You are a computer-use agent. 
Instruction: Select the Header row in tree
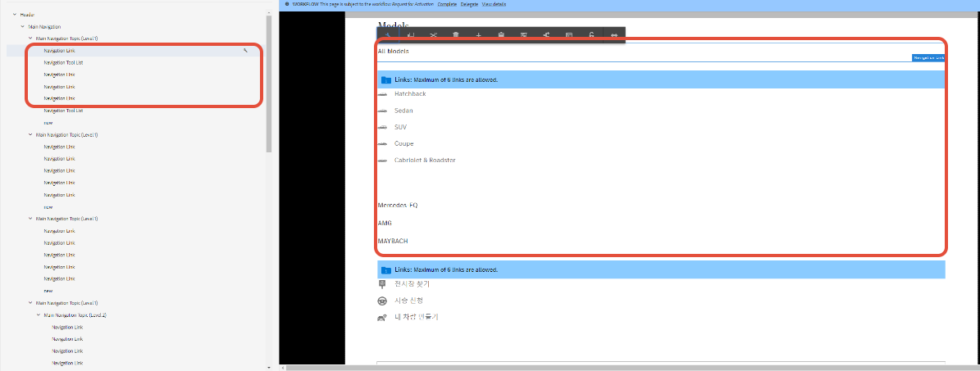pos(28,15)
